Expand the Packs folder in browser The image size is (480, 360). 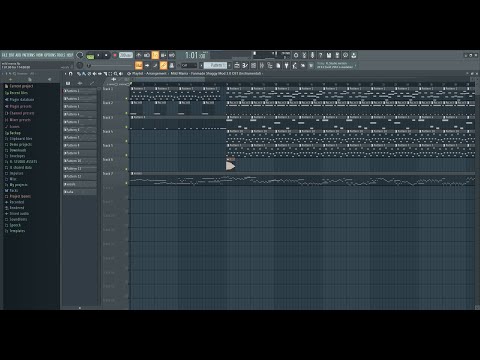(x=12, y=191)
